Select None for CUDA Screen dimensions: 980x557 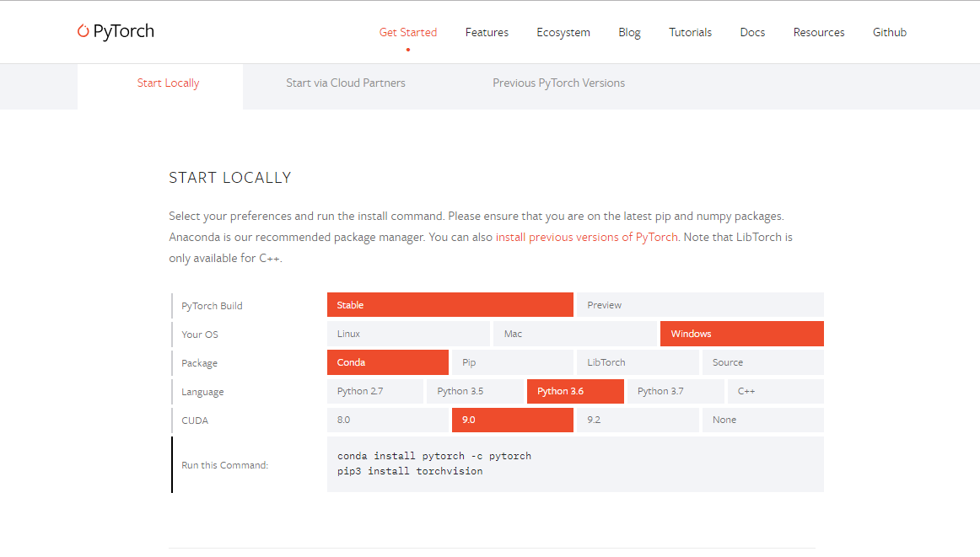[x=763, y=420]
